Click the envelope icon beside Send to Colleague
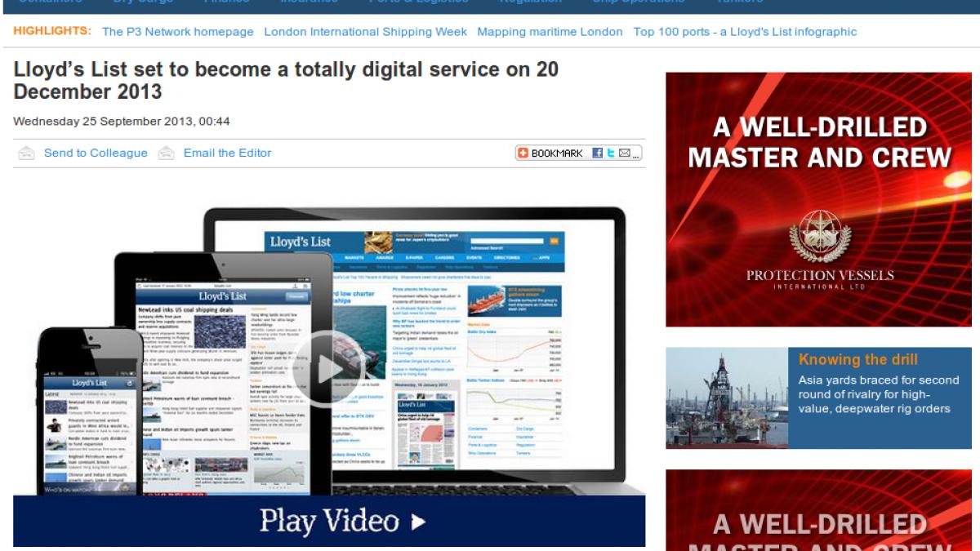980x551 pixels. click(27, 153)
